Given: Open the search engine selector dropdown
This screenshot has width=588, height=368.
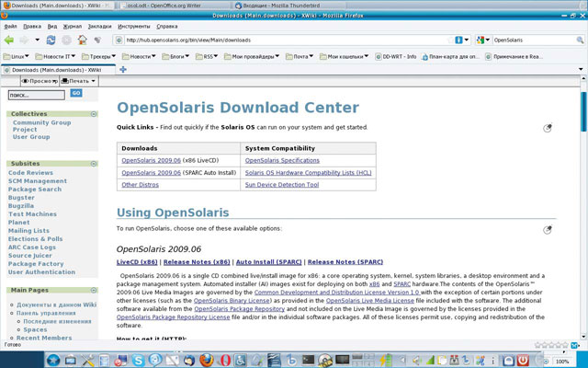Looking at the screenshot, I should 483,40.
